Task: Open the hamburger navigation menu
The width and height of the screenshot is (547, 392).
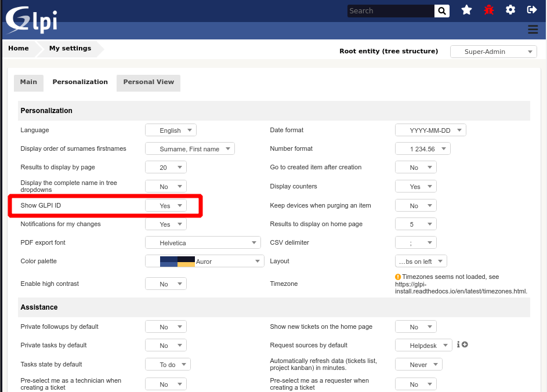Action: coord(533,29)
